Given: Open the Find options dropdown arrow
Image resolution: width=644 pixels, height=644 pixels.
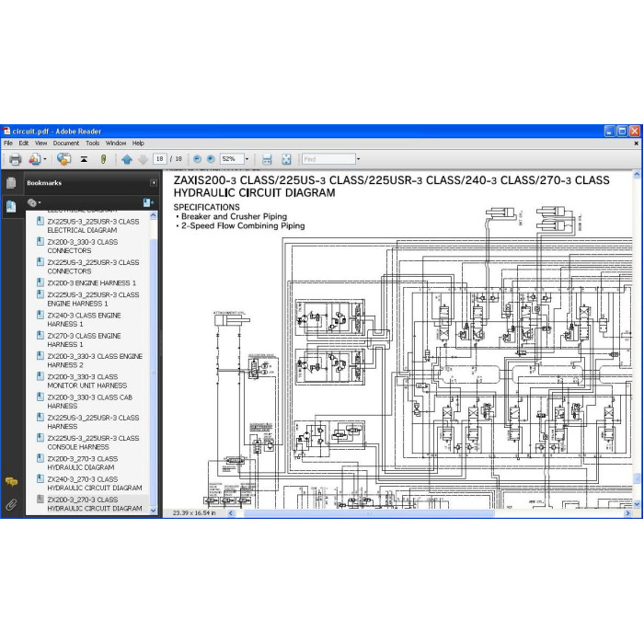Looking at the screenshot, I should tap(358, 159).
